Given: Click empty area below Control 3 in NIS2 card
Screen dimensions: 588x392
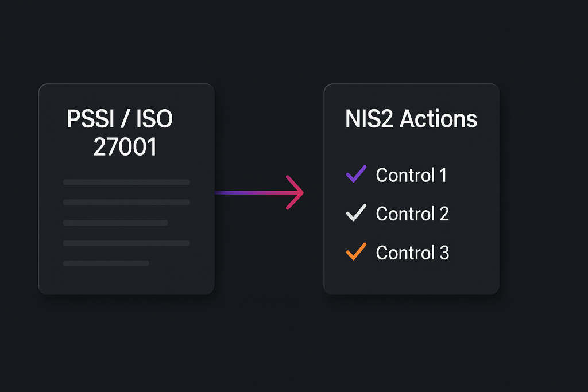Looking at the screenshot, I should pos(411,278).
